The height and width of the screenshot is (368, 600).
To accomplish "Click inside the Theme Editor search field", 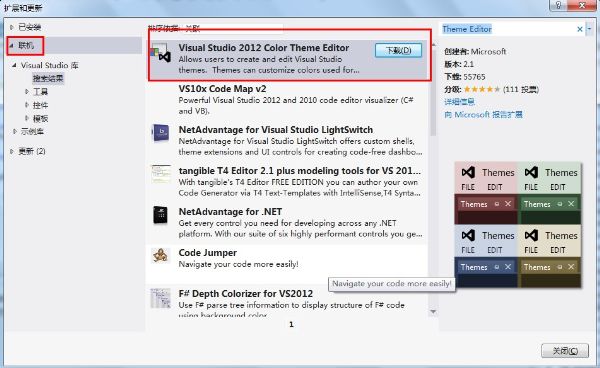I will (507, 29).
